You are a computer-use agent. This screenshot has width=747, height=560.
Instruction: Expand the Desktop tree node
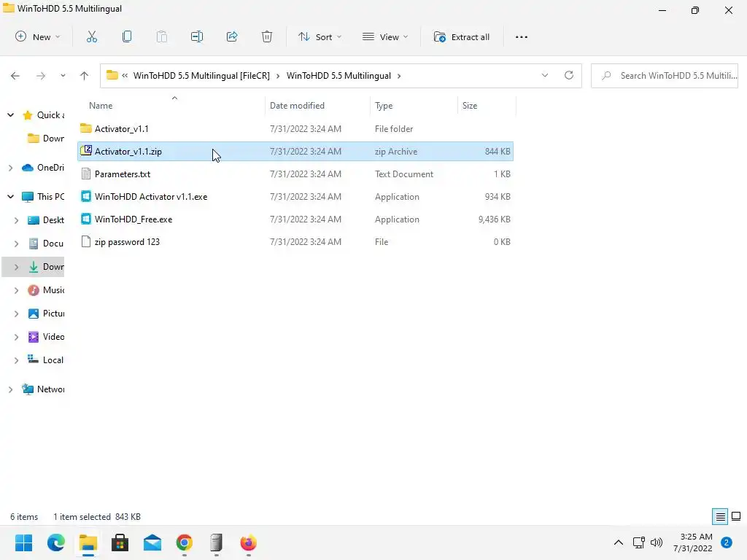coord(16,220)
